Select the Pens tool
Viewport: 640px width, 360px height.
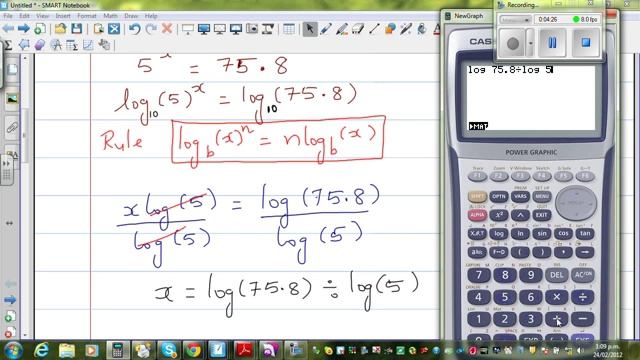pyautogui.click(x=326, y=29)
